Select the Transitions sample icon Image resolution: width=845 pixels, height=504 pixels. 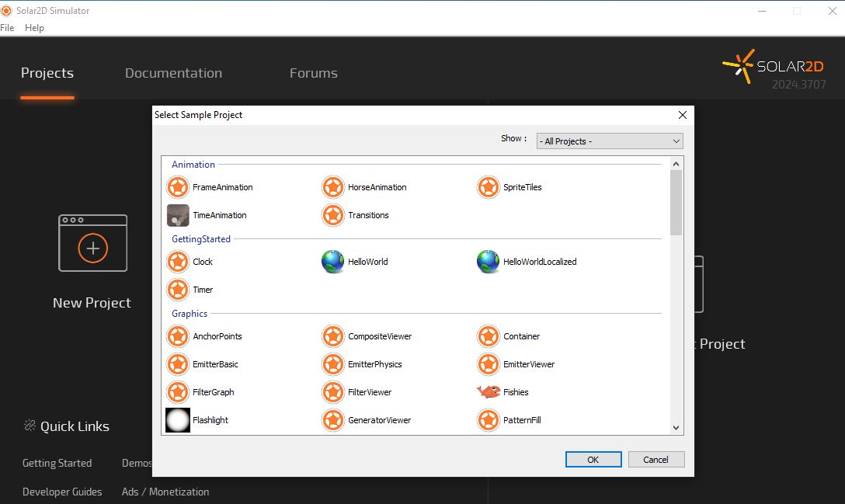[x=333, y=216]
